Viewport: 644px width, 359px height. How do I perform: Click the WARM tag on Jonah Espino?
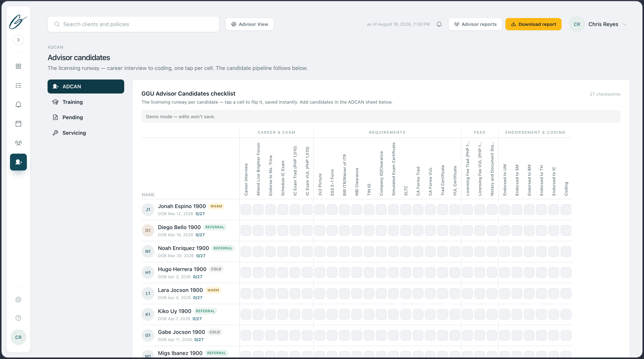click(x=216, y=206)
